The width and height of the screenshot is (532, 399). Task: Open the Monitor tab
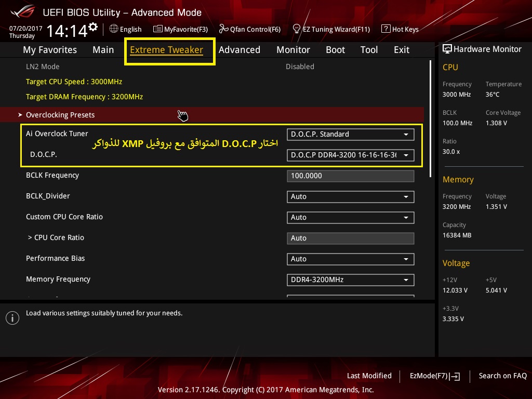pyautogui.click(x=293, y=50)
